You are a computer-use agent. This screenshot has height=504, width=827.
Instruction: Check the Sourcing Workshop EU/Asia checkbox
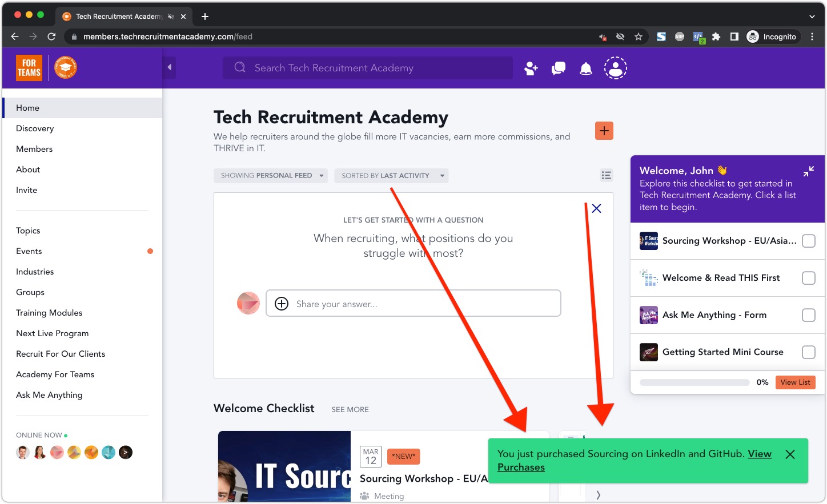pyautogui.click(x=809, y=241)
